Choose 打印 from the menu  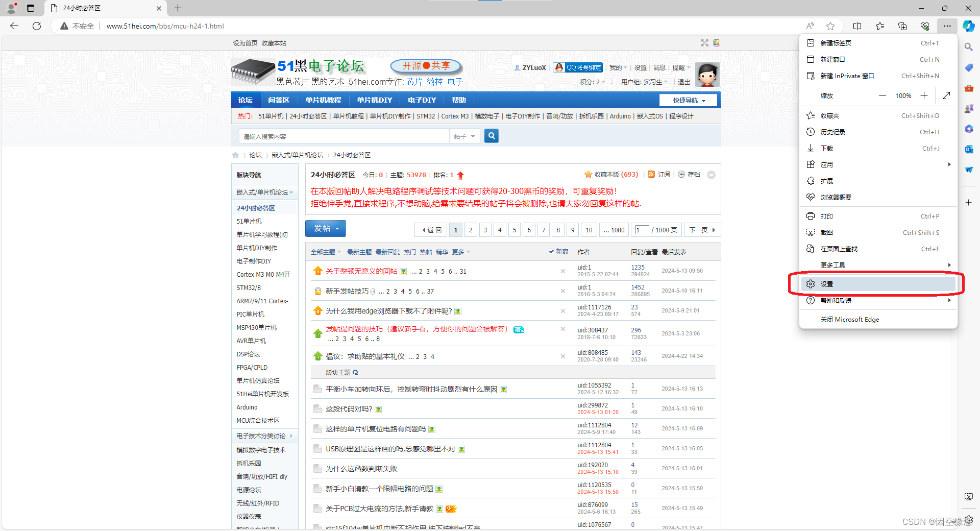878,216
